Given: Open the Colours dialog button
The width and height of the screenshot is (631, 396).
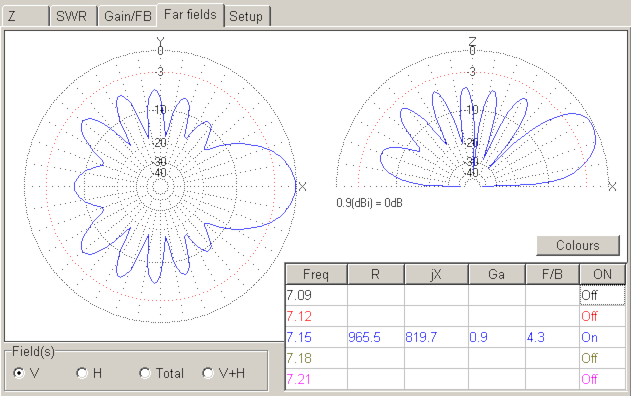Looking at the screenshot, I should (578, 245).
